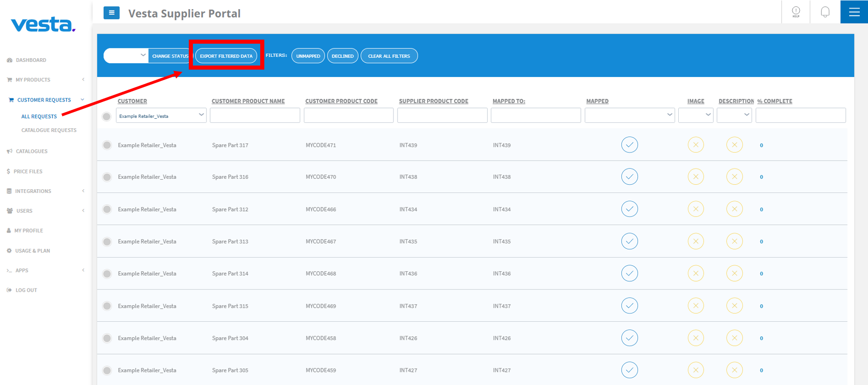This screenshot has width=868, height=385.
Task: Open the Image filter dropdown
Action: (x=696, y=115)
